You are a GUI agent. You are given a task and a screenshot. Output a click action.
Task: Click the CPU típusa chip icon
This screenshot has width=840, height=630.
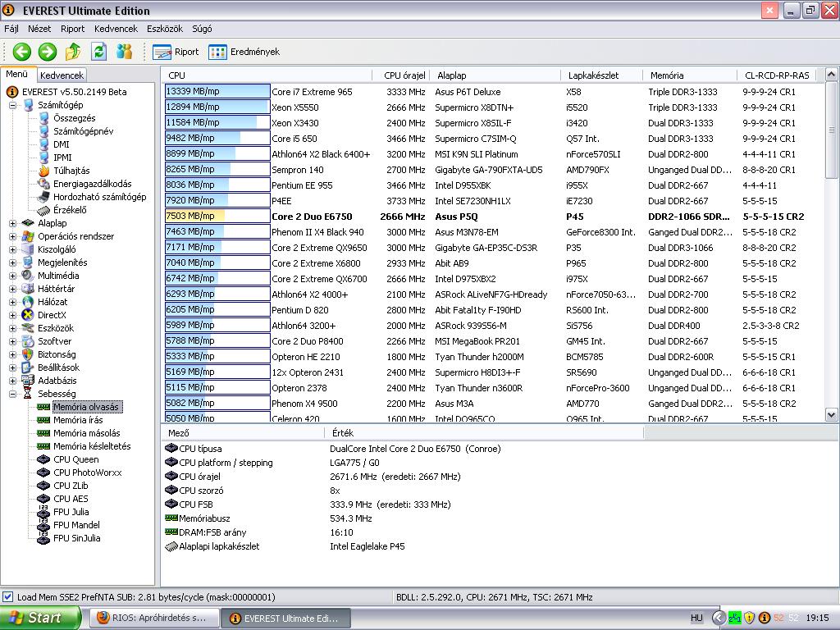171,449
